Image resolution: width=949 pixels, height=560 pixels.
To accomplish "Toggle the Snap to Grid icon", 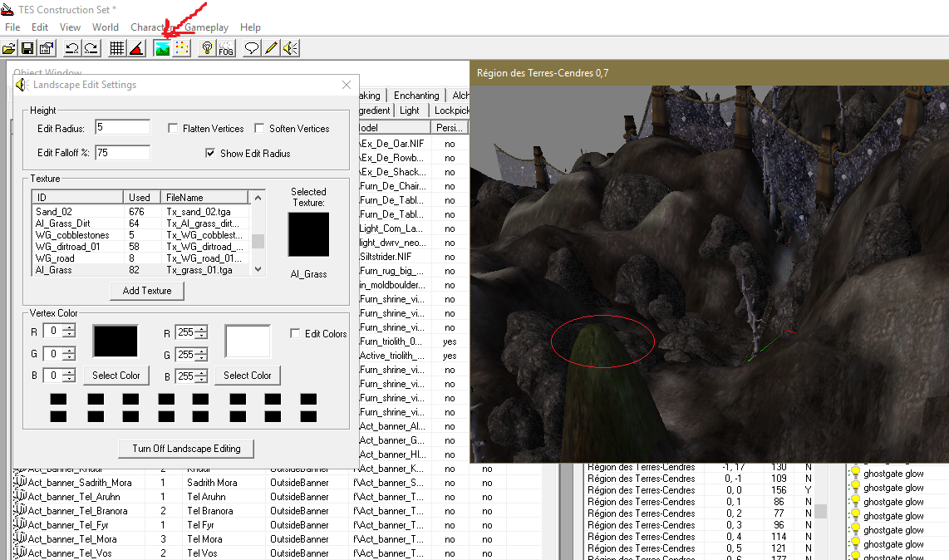I will click(x=117, y=48).
